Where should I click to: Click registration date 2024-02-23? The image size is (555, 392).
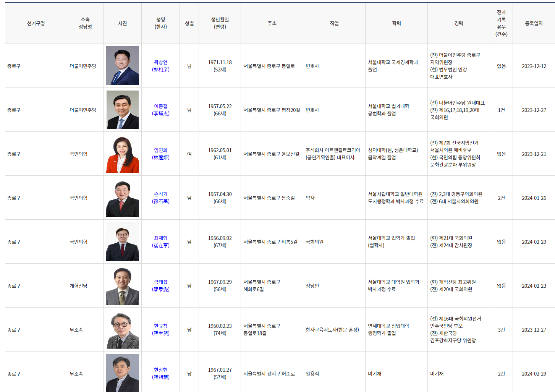coord(534,286)
